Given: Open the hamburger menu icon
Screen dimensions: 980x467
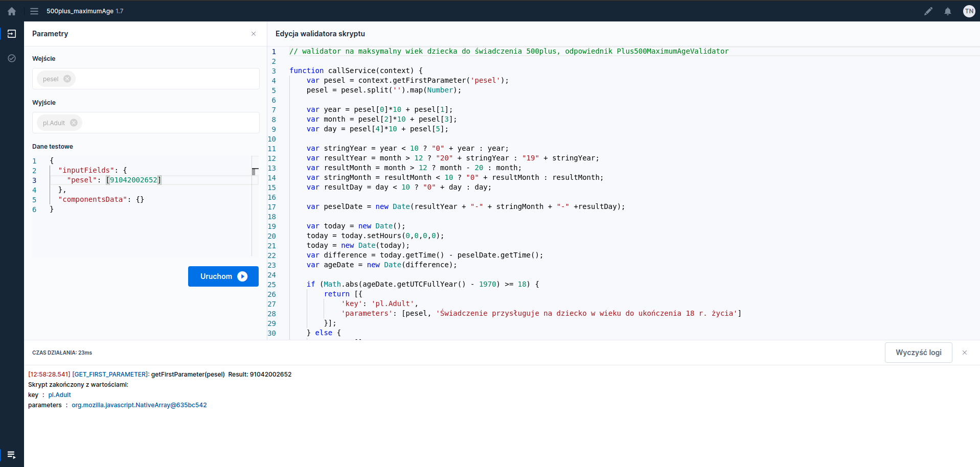Looking at the screenshot, I should point(34,11).
